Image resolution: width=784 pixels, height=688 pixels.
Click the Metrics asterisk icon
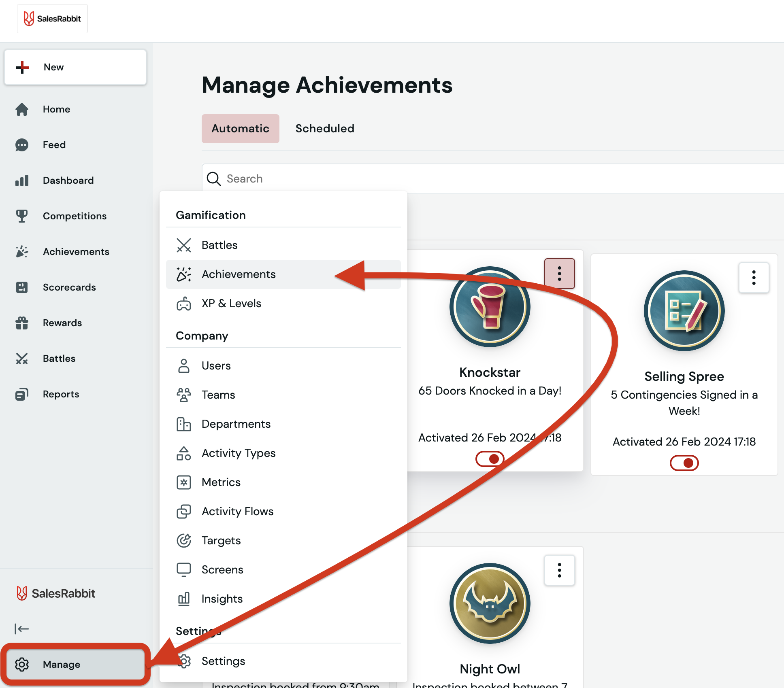pos(184,482)
